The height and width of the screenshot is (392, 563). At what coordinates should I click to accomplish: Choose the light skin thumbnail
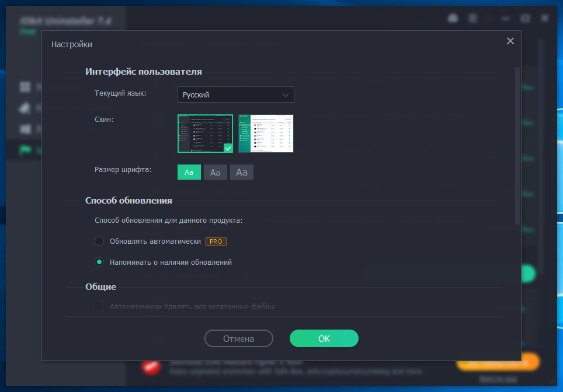pos(266,134)
